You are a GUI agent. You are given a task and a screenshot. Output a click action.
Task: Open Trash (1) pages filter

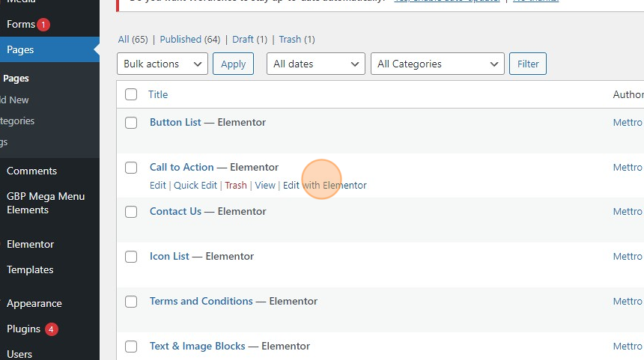pyautogui.click(x=297, y=40)
